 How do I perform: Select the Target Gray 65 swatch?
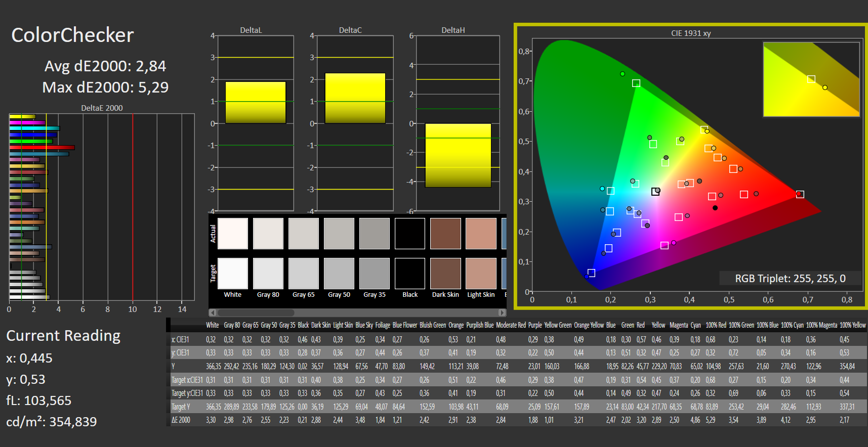(x=303, y=274)
